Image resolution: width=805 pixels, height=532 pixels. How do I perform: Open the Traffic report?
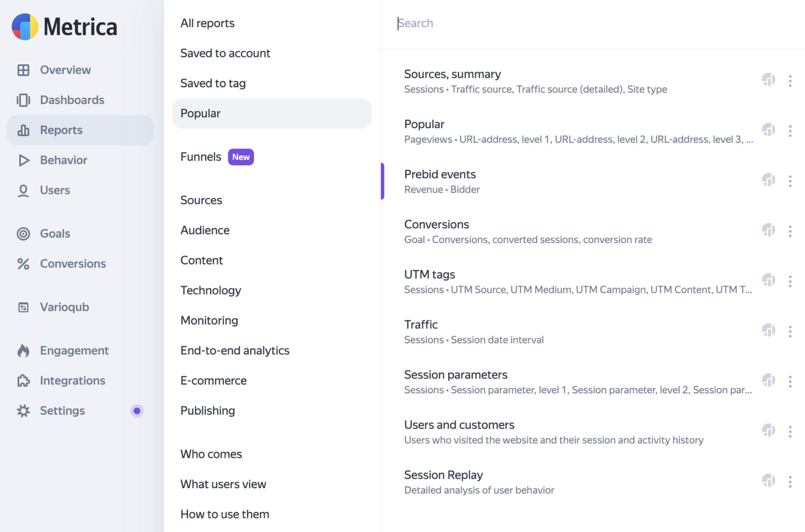pyautogui.click(x=421, y=325)
